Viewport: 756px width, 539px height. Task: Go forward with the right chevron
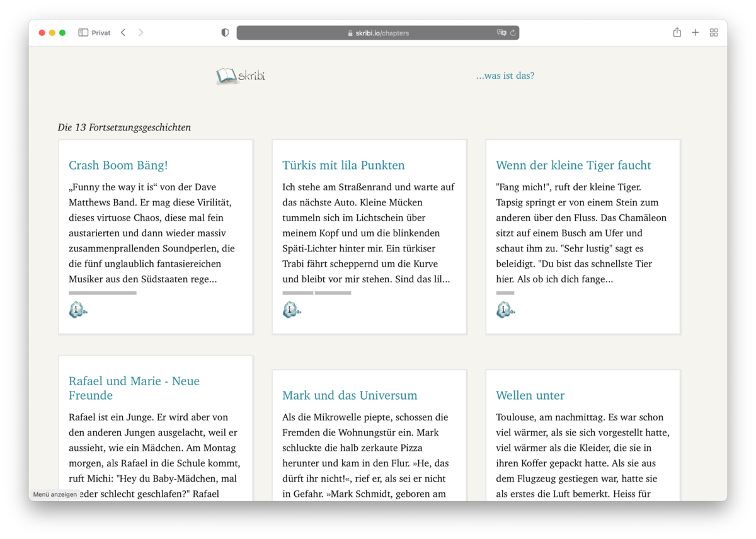coord(141,33)
